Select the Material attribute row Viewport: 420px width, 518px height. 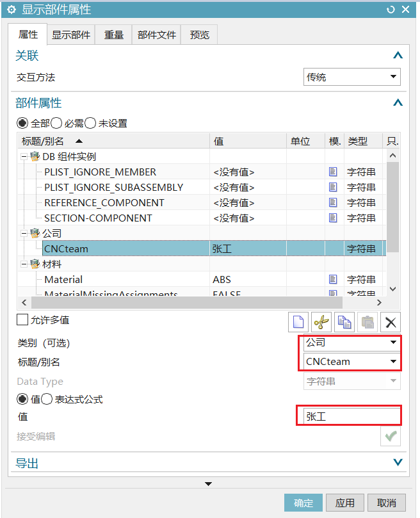[x=202, y=279]
